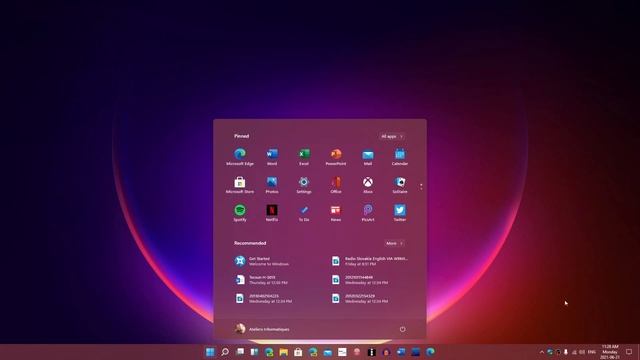Start Solitaire from pinned apps
Image resolution: width=640 pixels, height=360 pixels.
point(400,185)
